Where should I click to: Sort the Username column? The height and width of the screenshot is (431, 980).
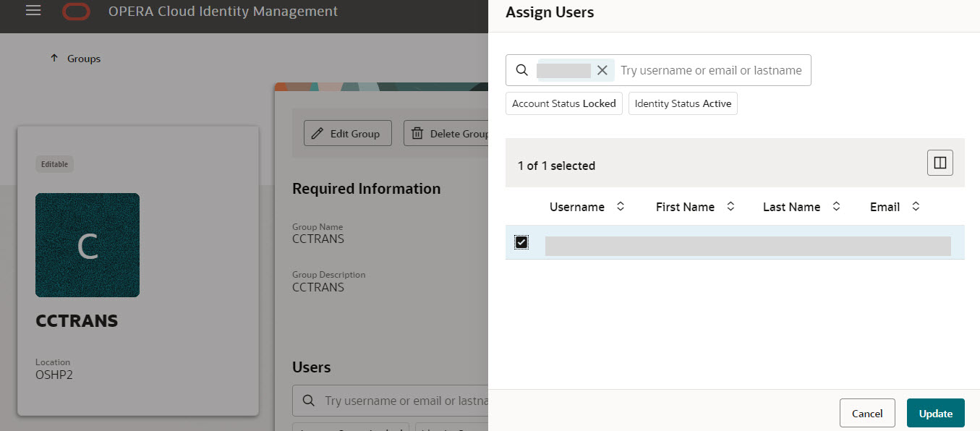620,206
